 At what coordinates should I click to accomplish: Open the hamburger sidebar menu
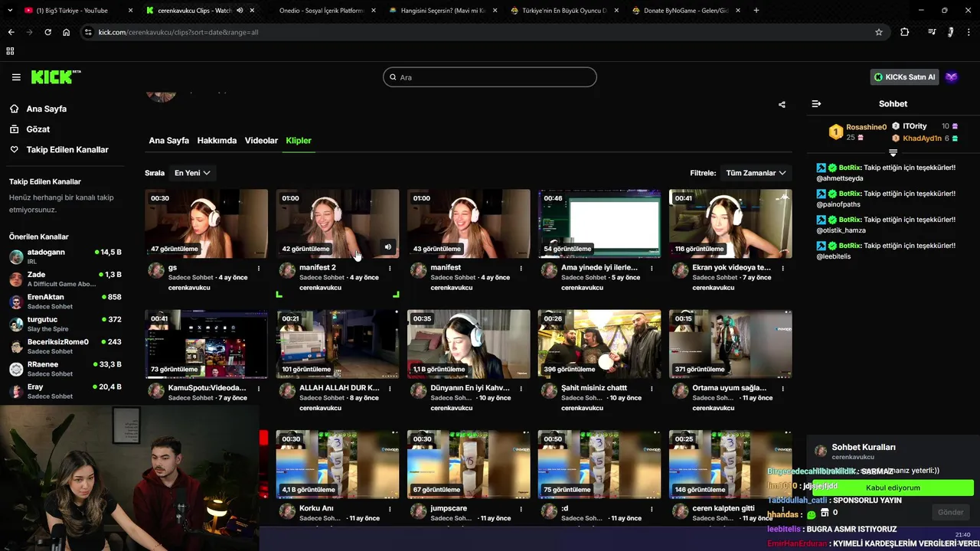pyautogui.click(x=16, y=77)
